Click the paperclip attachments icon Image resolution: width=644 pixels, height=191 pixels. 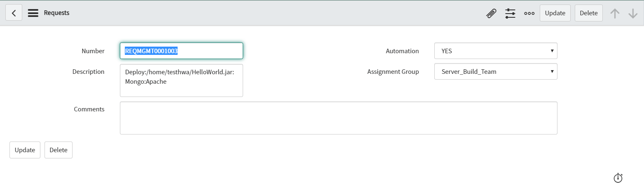[x=491, y=13]
